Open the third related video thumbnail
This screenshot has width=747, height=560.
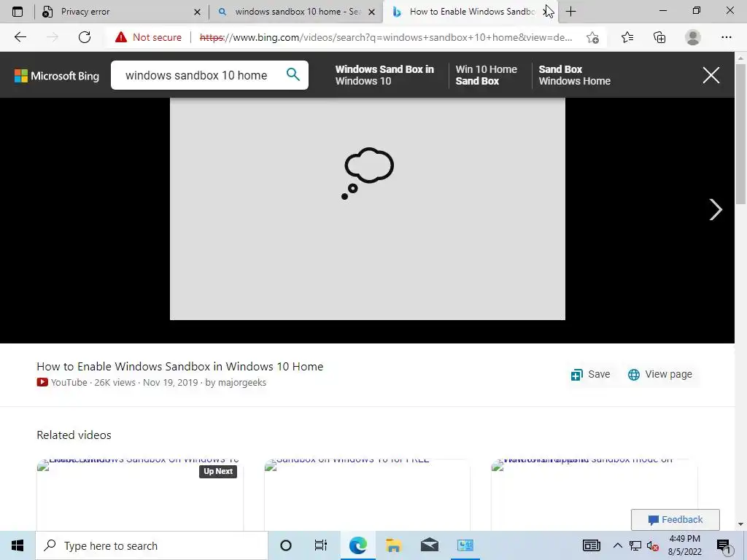pyautogui.click(x=594, y=495)
